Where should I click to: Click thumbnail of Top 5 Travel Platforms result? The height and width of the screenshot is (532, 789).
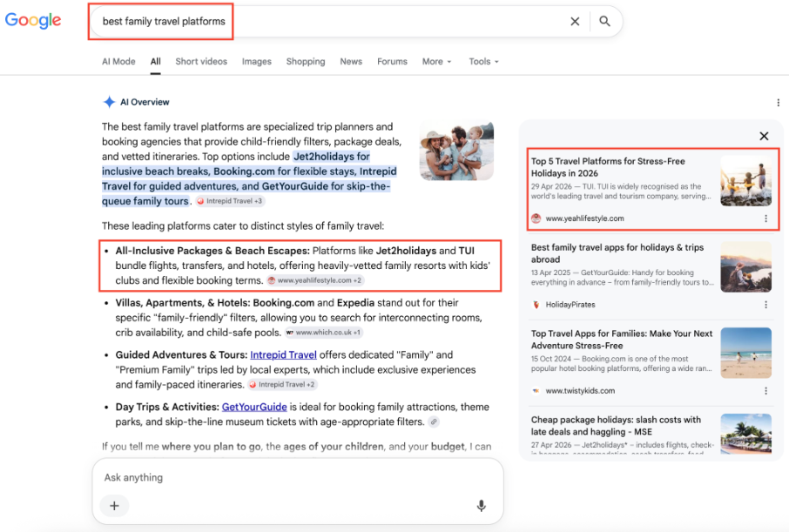(745, 181)
